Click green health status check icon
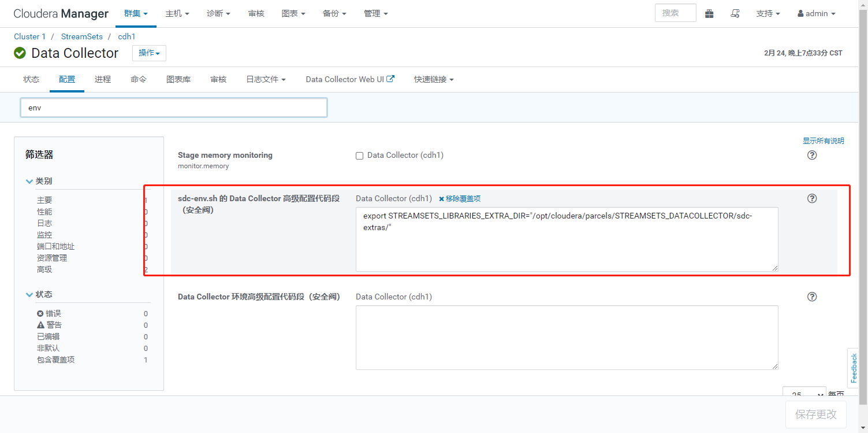The image size is (868, 433). pos(20,53)
